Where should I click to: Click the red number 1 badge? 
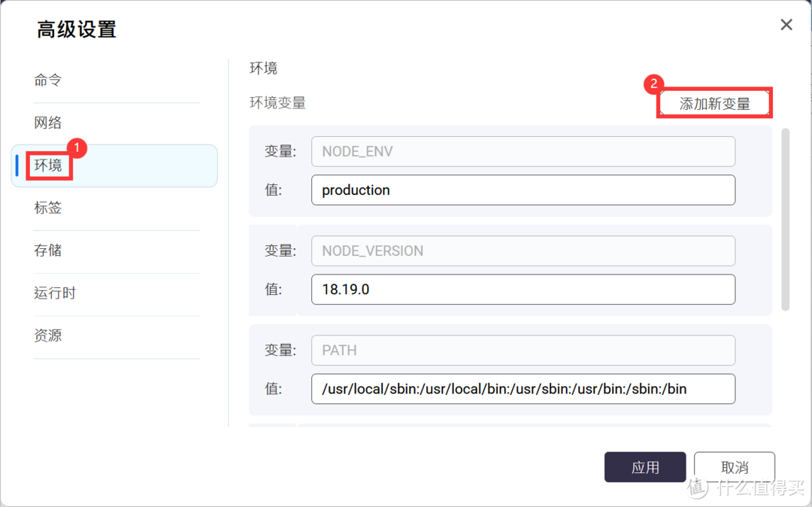click(x=77, y=147)
